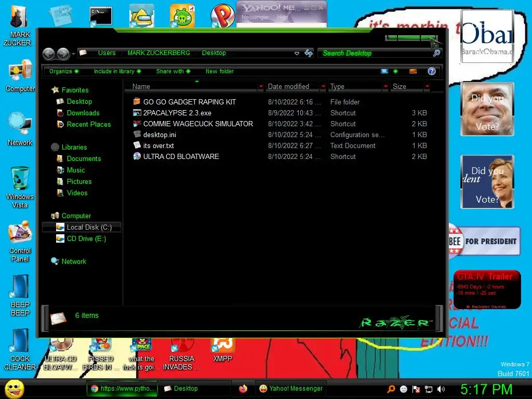
Task: Sort by the Date modified column header
Action: [292, 87]
